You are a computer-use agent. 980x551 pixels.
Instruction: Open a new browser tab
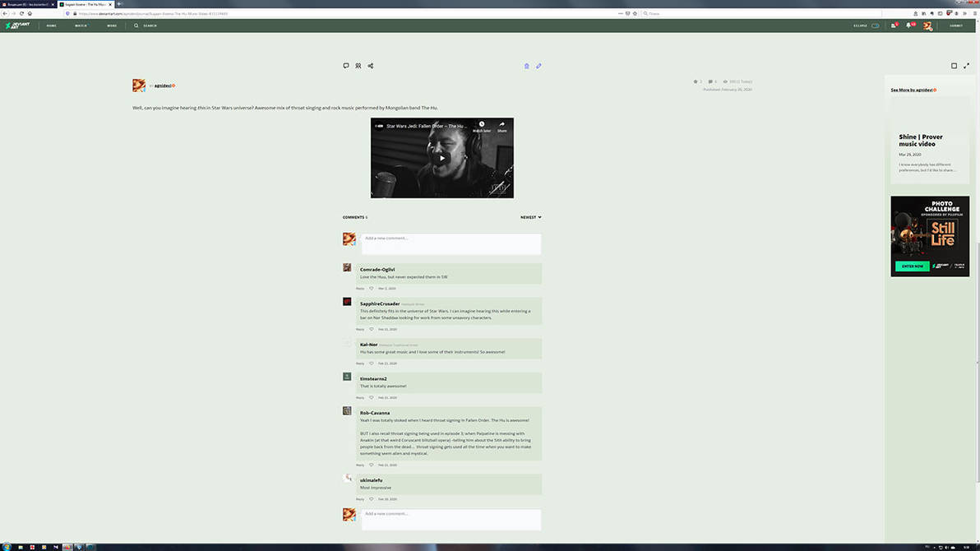click(119, 4)
